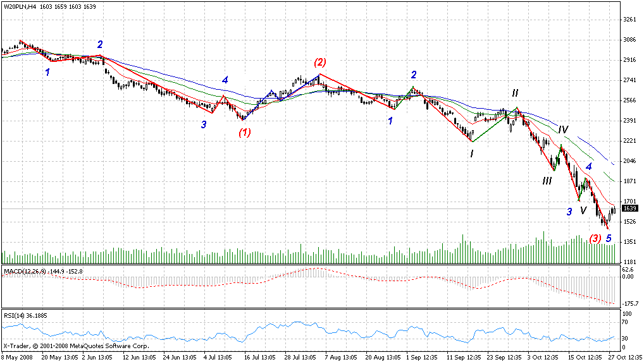Select the Roman numeral II wave label

[515, 93]
